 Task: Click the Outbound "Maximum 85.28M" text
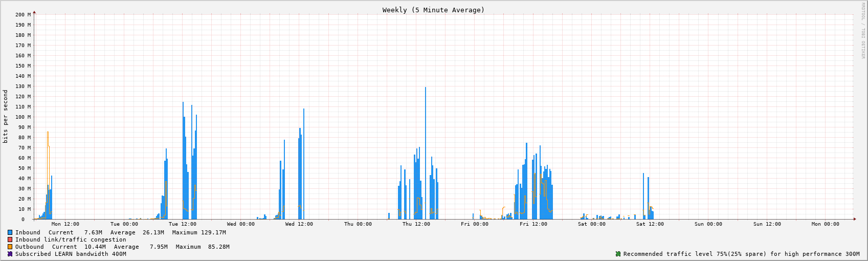202,247
